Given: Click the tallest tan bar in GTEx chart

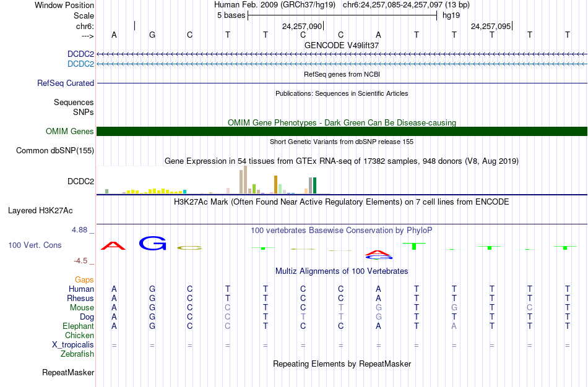Looking at the screenshot, I should click(x=245, y=180).
